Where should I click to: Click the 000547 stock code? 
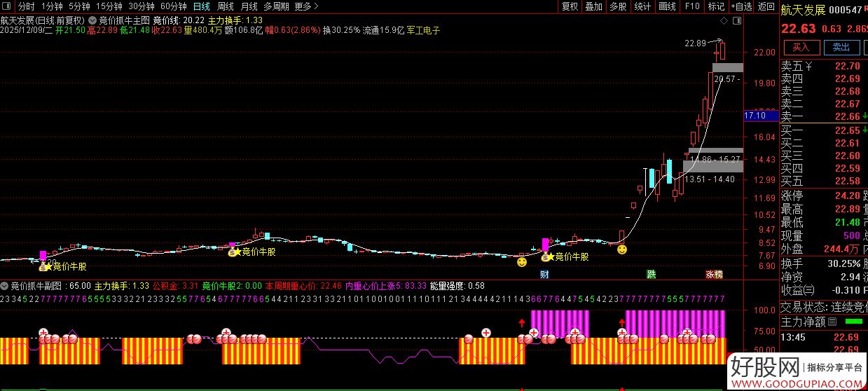click(x=846, y=9)
